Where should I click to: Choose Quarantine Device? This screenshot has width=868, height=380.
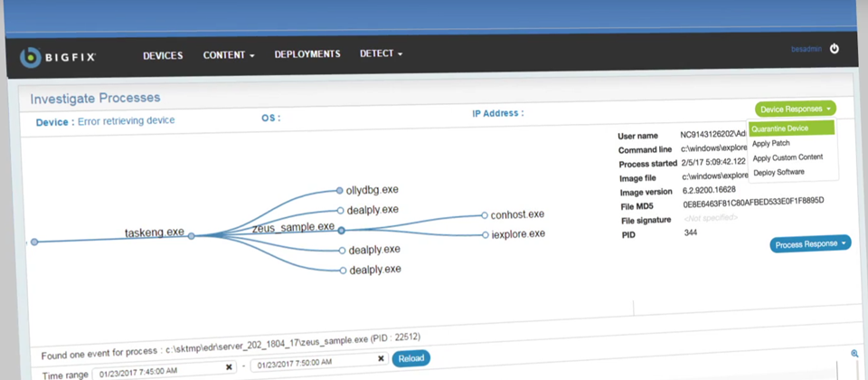point(791,128)
